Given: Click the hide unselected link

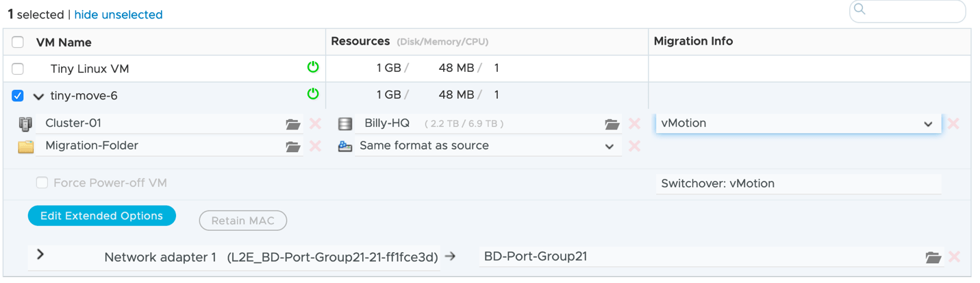Looking at the screenshot, I should coord(118,14).
